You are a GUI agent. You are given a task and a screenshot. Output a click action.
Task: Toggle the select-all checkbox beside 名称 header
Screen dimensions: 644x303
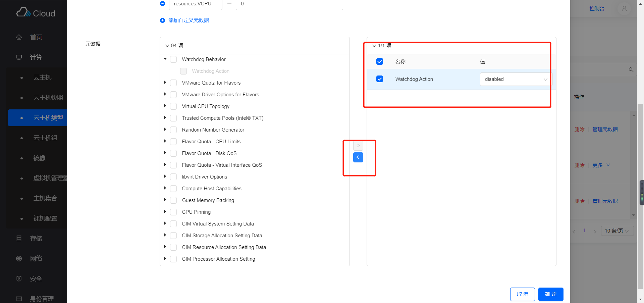point(380,62)
